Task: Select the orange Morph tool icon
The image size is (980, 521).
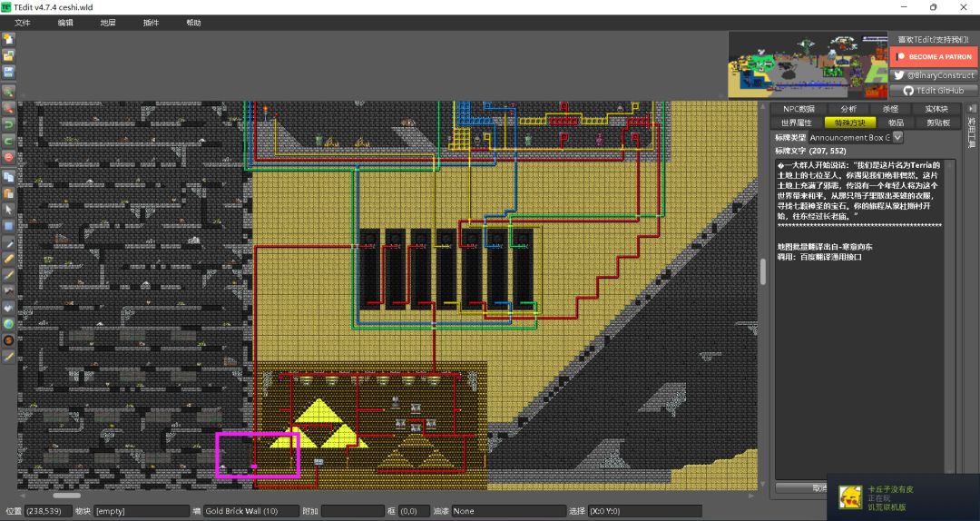Action: pyautogui.click(x=8, y=341)
